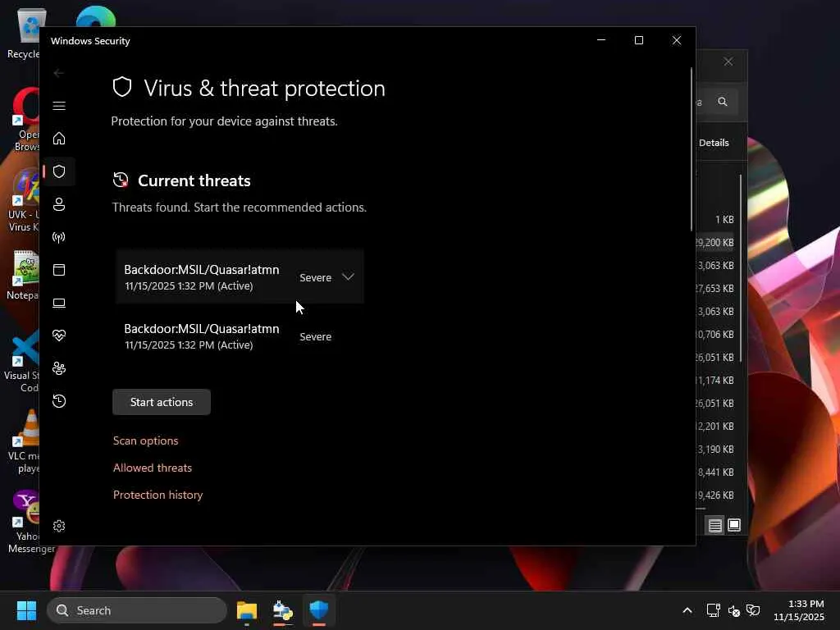Click Windows Security shield on taskbar

[x=319, y=610]
